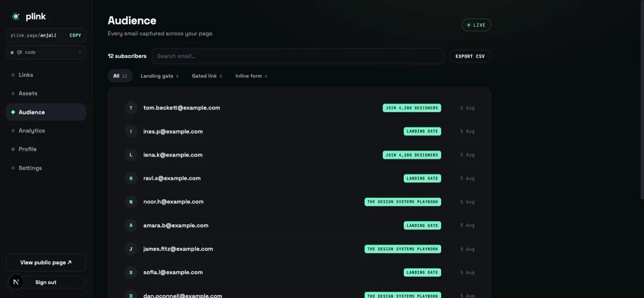The width and height of the screenshot is (644, 298).
Task: Click the plink logo icon
Action: click(16, 17)
